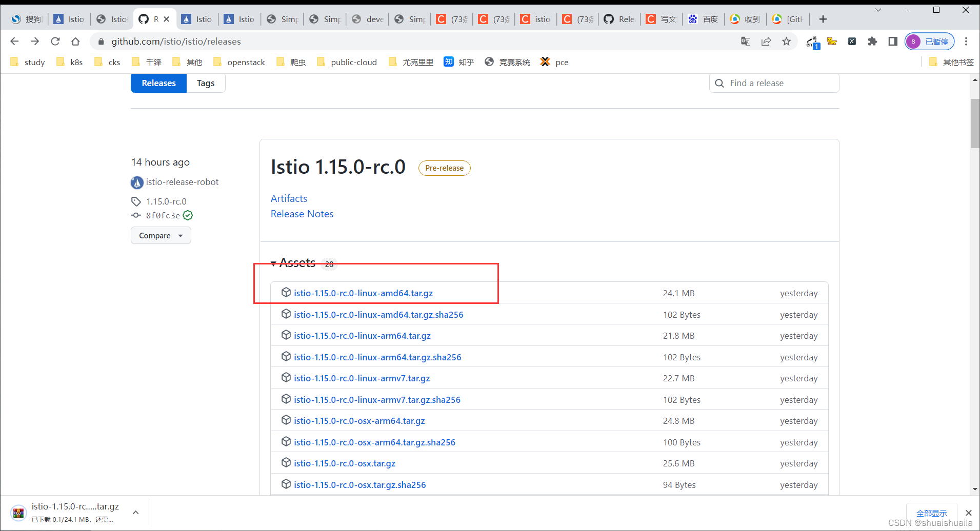Screen dimensions: 980x531
Task: Click the istio-release-robot avatar
Action: 137,182
